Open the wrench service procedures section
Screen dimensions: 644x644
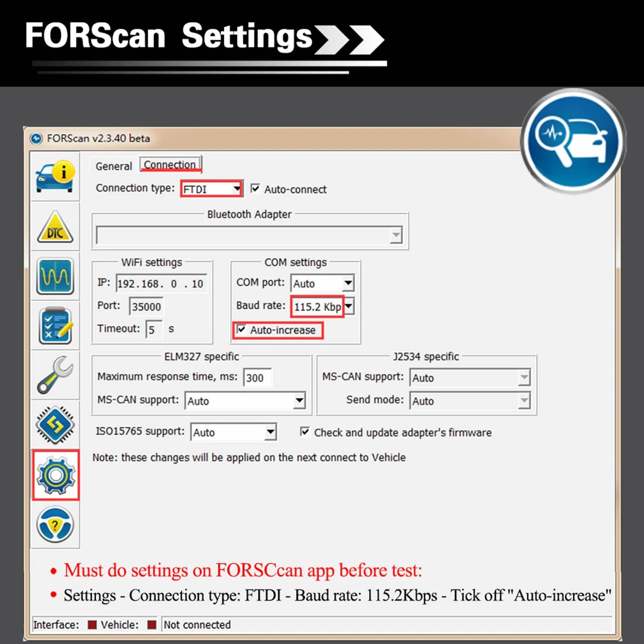pyautogui.click(x=55, y=375)
